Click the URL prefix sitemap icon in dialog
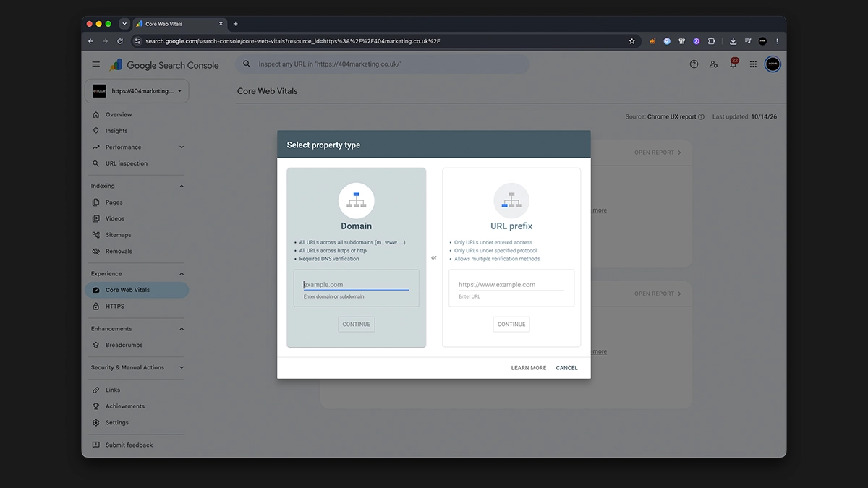The height and width of the screenshot is (488, 868). coord(511,200)
